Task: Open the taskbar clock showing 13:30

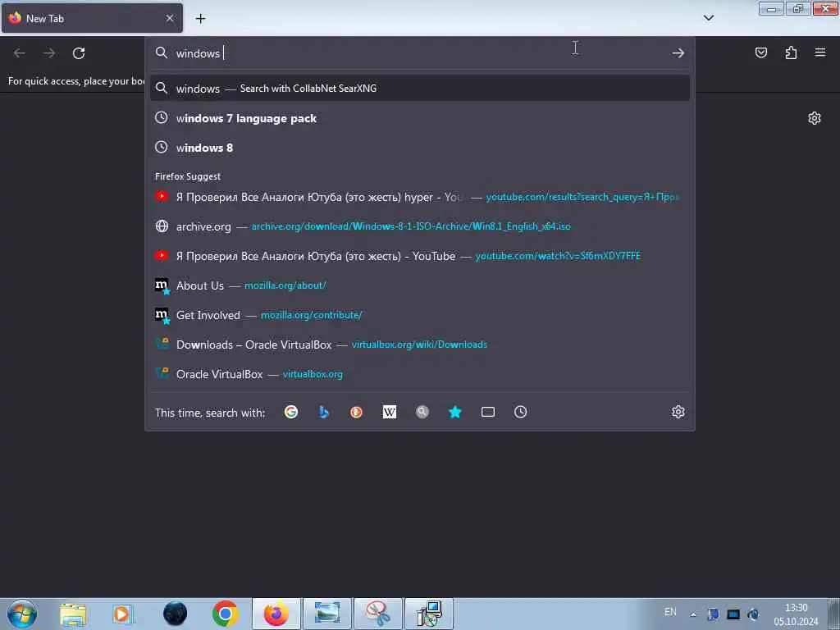Action: pyautogui.click(x=796, y=614)
